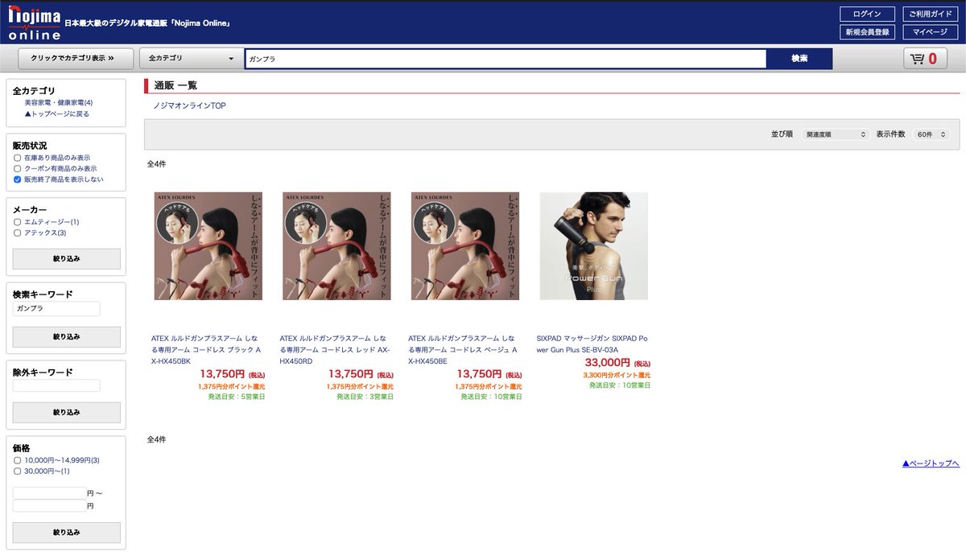Open the 全カテゴリ search category dropdown
This screenshot has width=966, height=560.
click(x=192, y=59)
